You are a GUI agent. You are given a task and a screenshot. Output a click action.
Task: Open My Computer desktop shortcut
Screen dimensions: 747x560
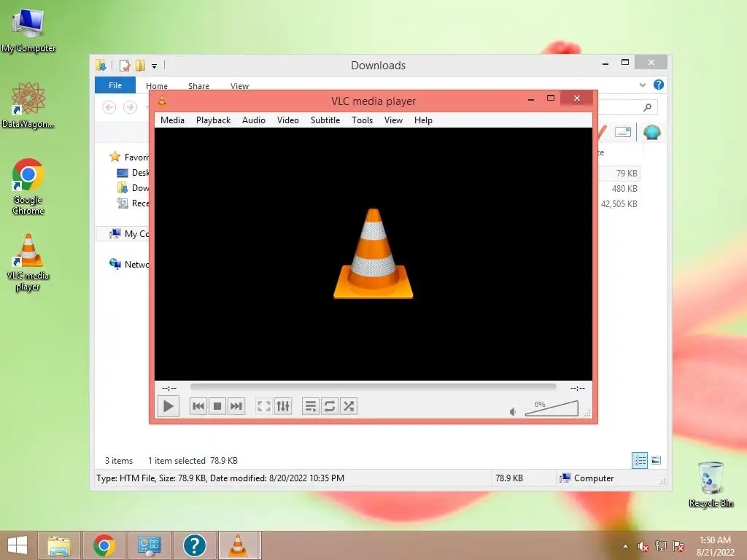click(x=28, y=30)
